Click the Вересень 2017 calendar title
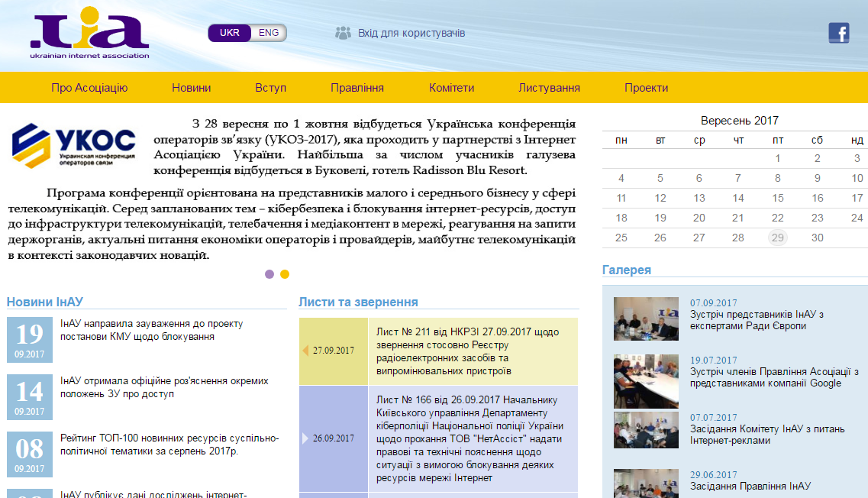Image resolution: width=868 pixels, height=498 pixels. (x=740, y=121)
